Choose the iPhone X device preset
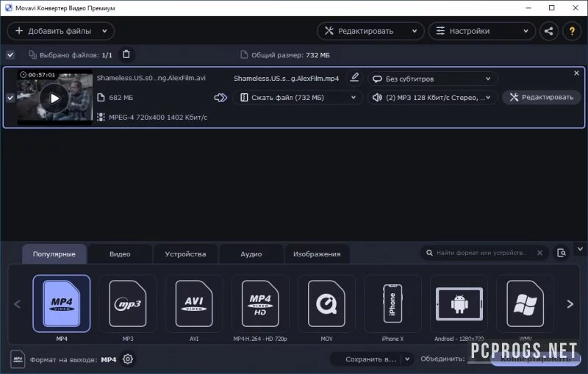Screen dimensions: 588x374 392,303
